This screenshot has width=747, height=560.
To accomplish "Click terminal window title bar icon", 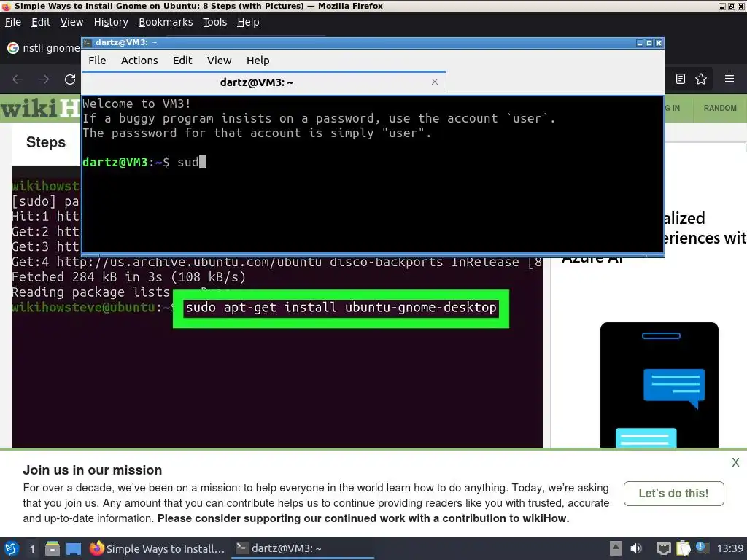I will (x=88, y=43).
